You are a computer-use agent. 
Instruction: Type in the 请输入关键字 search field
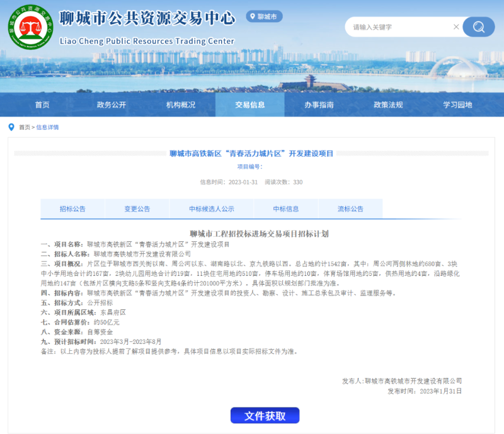(x=400, y=27)
